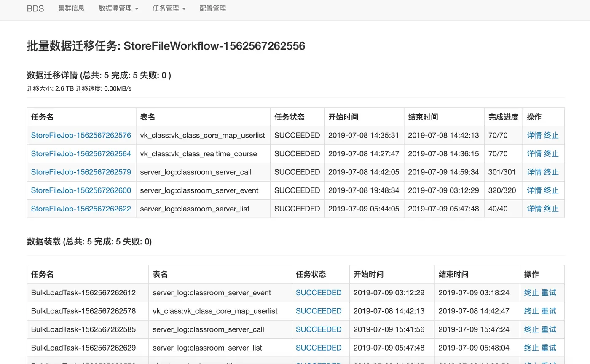Image resolution: width=590 pixels, height=364 pixels.
Task: Click 重试 for BulkLoadTask-1562567262629
Action: (549, 348)
